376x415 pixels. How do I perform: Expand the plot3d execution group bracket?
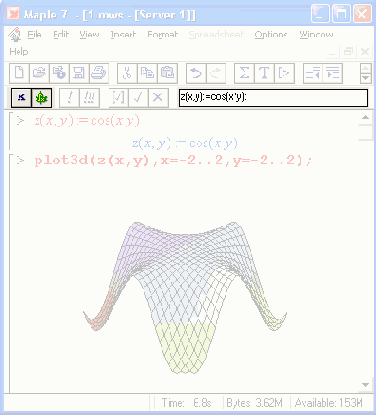pyautogui.click(x=12, y=273)
